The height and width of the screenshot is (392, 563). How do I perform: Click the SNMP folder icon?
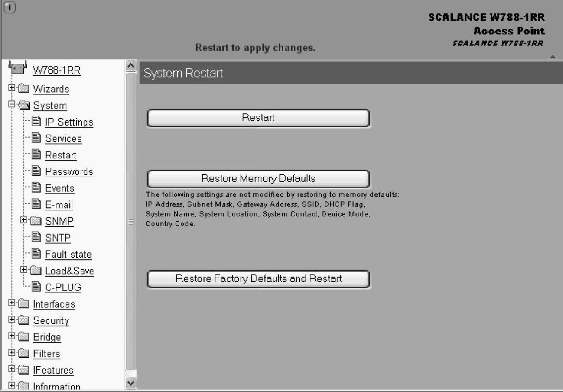click(x=36, y=220)
